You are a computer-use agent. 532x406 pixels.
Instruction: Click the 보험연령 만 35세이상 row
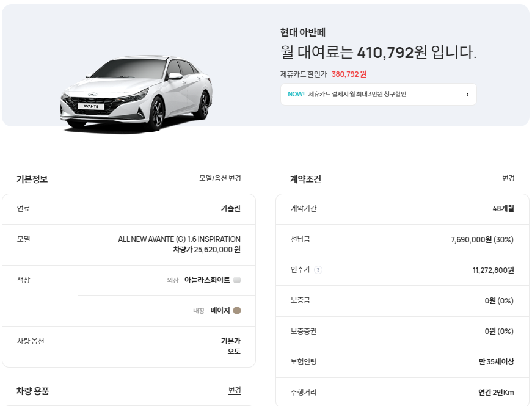[x=399, y=362]
